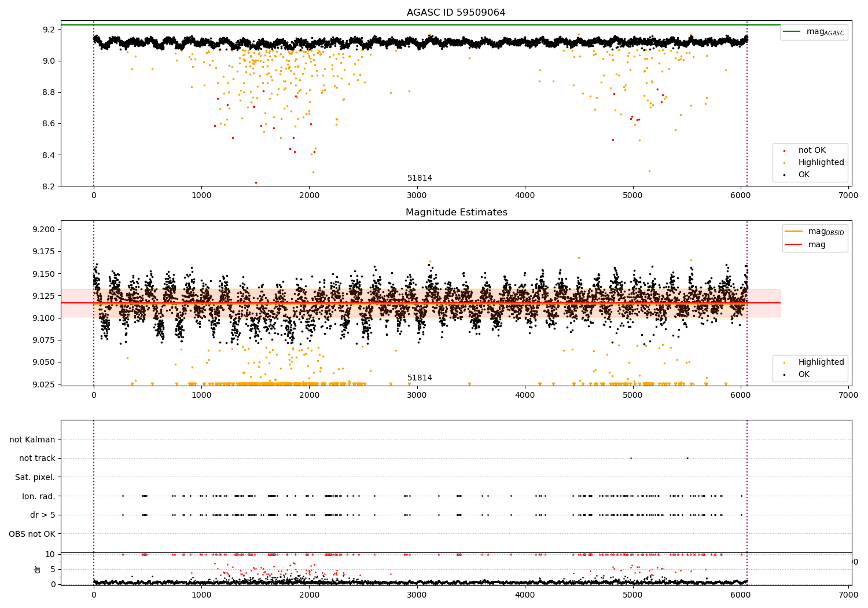This screenshot has width=868, height=608.
Task: Click the 'Sat. pixel.' row label
Action: pyautogui.click(x=35, y=478)
